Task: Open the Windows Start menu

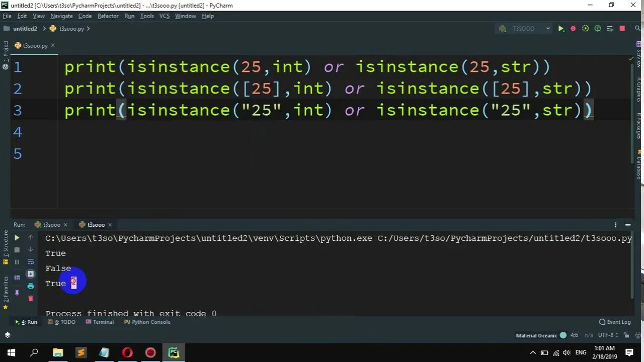Action: pos(11,352)
